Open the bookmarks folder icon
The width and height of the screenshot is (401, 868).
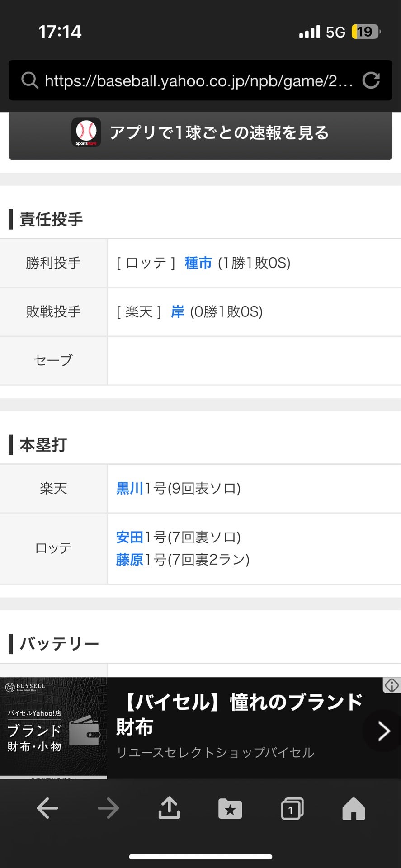click(x=230, y=808)
